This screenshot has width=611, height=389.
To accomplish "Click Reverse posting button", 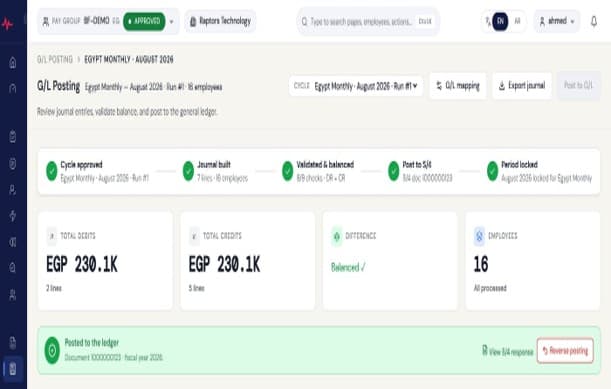I will click(x=565, y=351).
